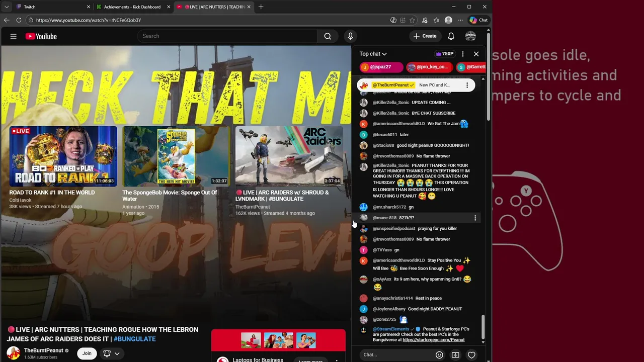Expand the Top chat mode dropdown

pyautogui.click(x=373, y=54)
